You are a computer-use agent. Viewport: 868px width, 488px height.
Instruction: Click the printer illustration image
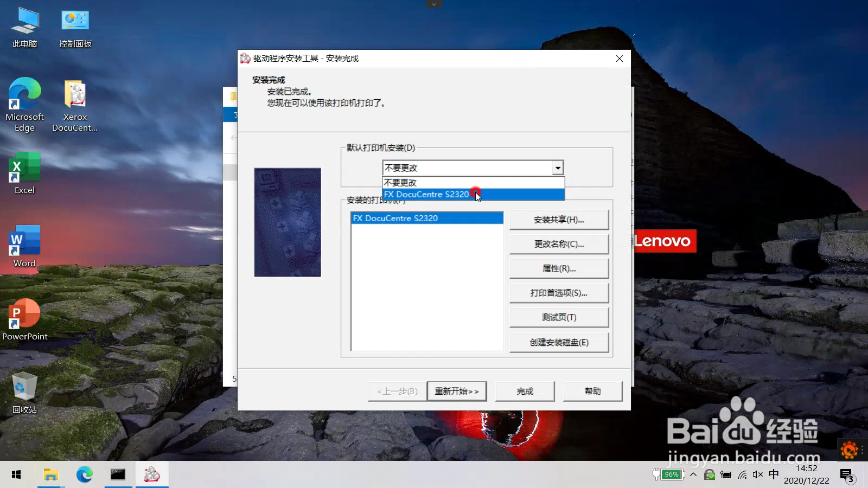[288, 222]
